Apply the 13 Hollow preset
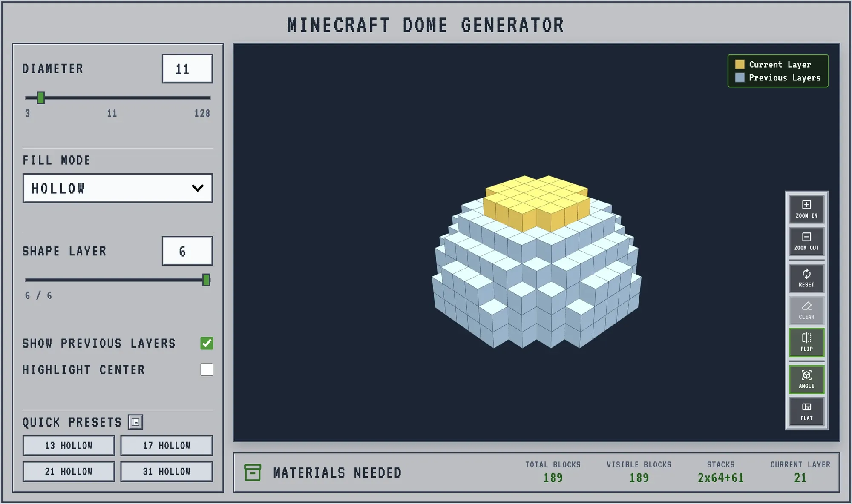The height and width of the screenshot is (504, 852). [69, 445]
